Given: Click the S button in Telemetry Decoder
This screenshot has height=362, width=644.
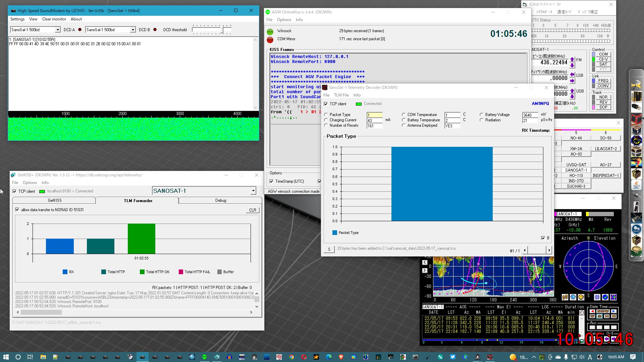Looking at the screenshot, I should (329, 249).
